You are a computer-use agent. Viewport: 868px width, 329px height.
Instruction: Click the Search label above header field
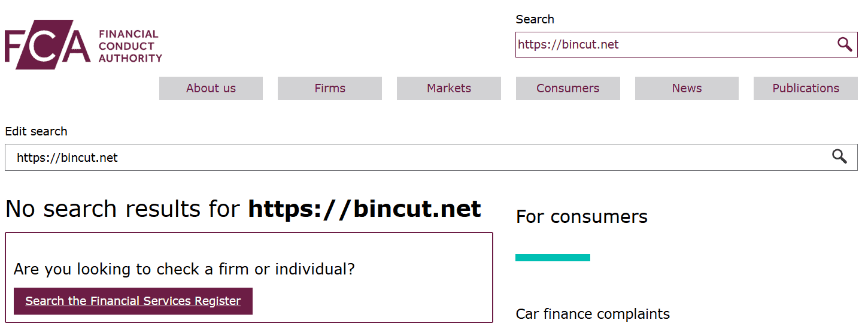pos(535,19)
